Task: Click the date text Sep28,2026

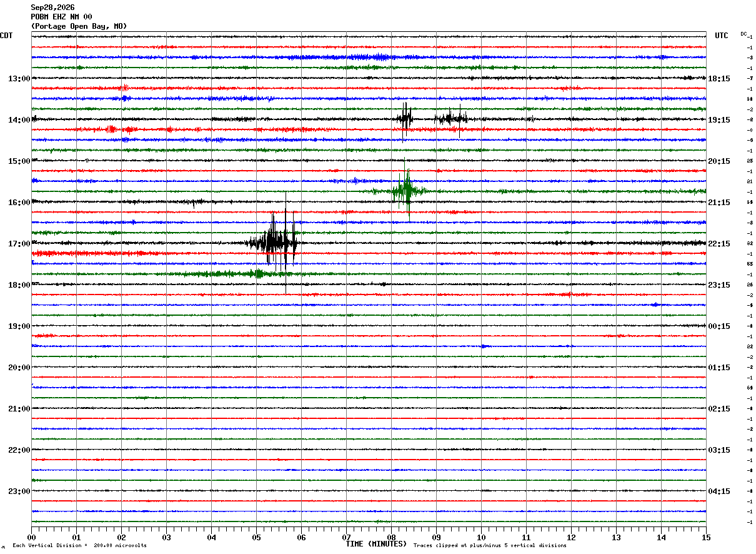Action: (x=52, y=8)
